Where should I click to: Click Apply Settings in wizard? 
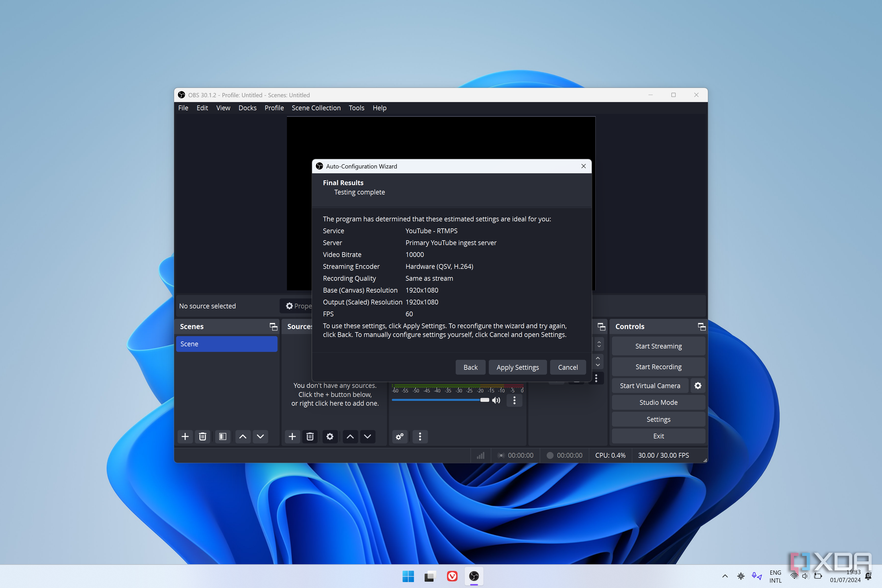click(518, 367)
